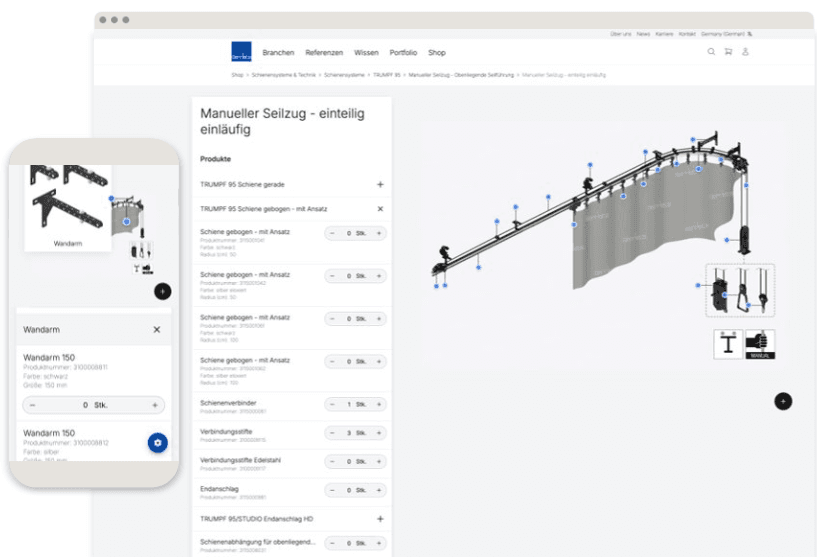Expand TRUMPF 95/STUDIO Endanschlag HD section
This screenshot has height=557, width=817.
[380, 519]
